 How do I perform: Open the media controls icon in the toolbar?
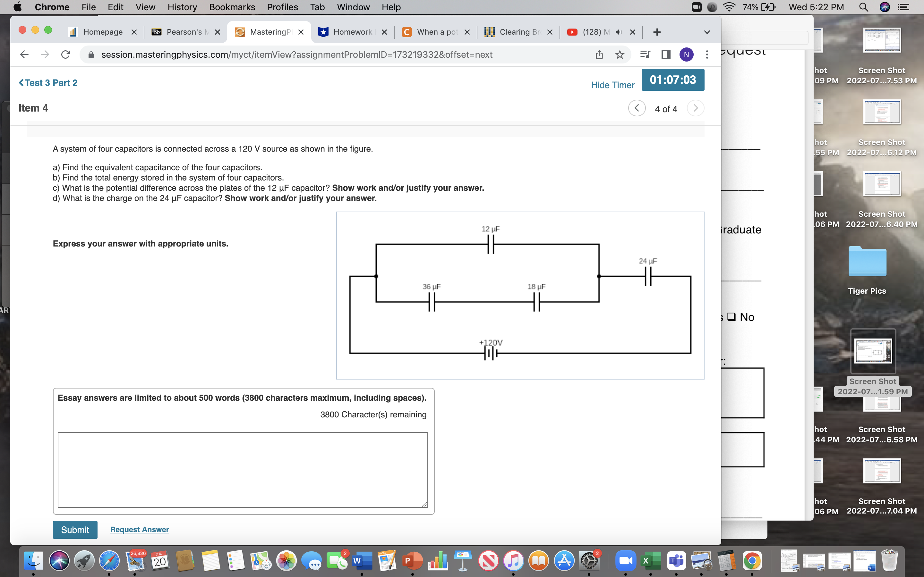(645, 54)
